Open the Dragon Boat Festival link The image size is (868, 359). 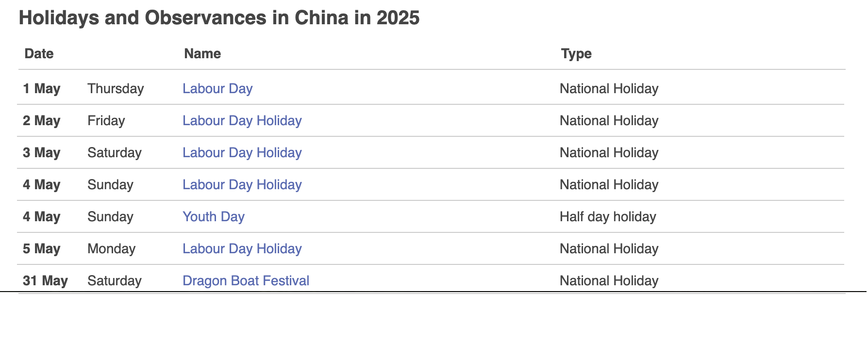click(x=246, y=280)
